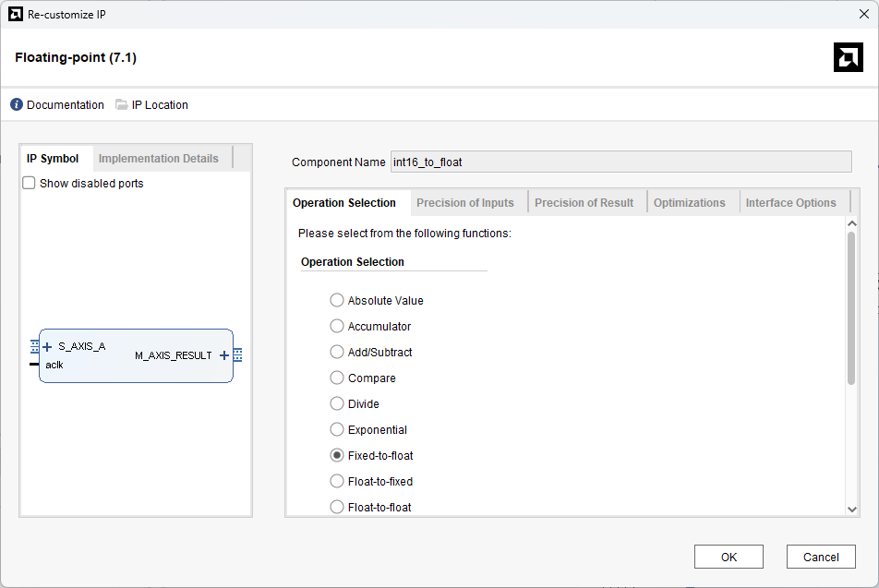Viewport: 879px width, 588px height.
Task: Select the Absolute Value operation
Action: coord(337,301)
